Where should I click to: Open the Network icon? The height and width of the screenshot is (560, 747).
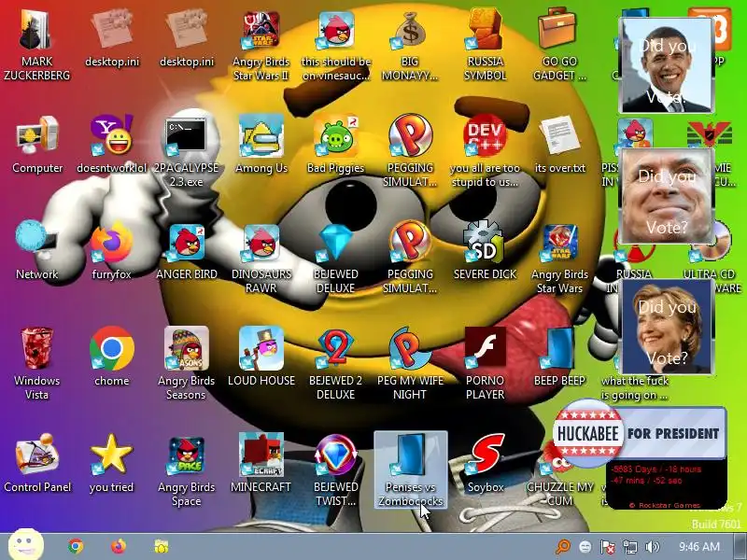click(37, 251)
